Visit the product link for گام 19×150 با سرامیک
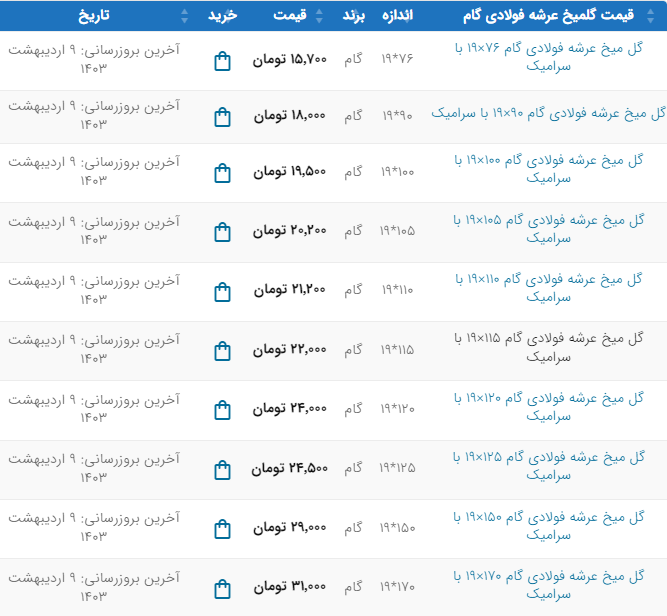Screen dimensions: 667x616 click(x=549, y=525)
